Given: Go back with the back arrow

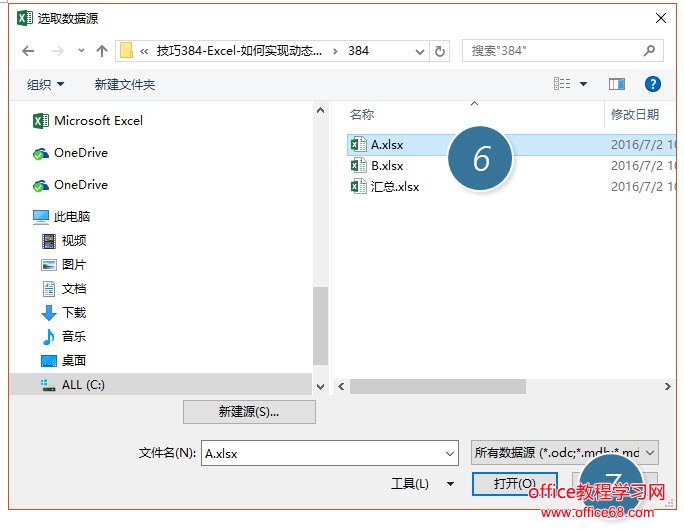Looking at the screenshot, I should click(28, 51).
